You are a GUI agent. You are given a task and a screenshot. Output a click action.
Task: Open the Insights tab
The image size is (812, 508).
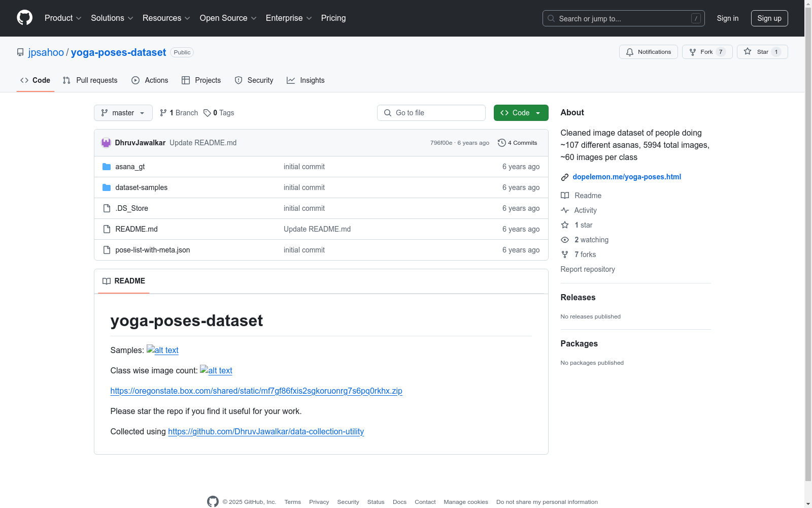(306, 80)
